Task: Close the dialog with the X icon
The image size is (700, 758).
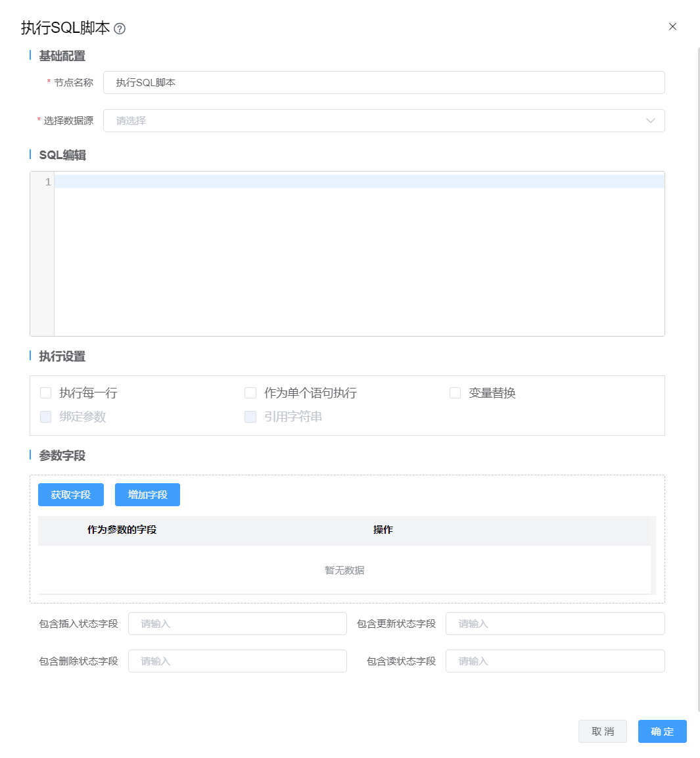Action: coord(672,26)
